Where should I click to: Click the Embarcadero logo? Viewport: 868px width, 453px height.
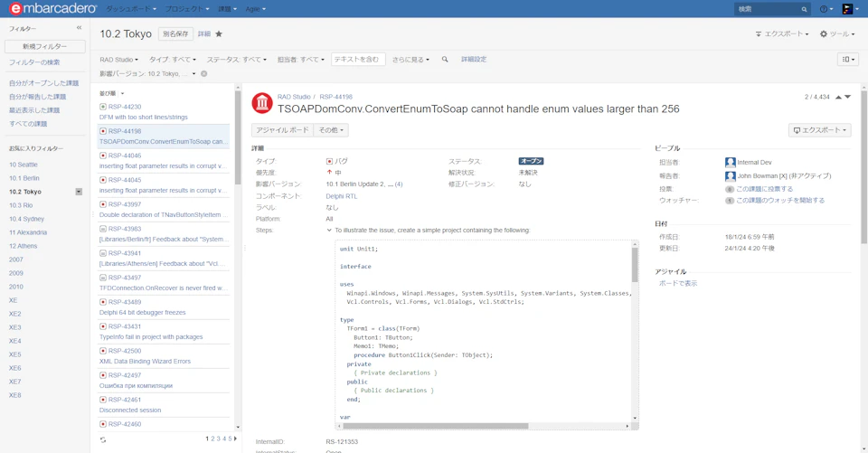pyautogui.click(x=52, y=8)
